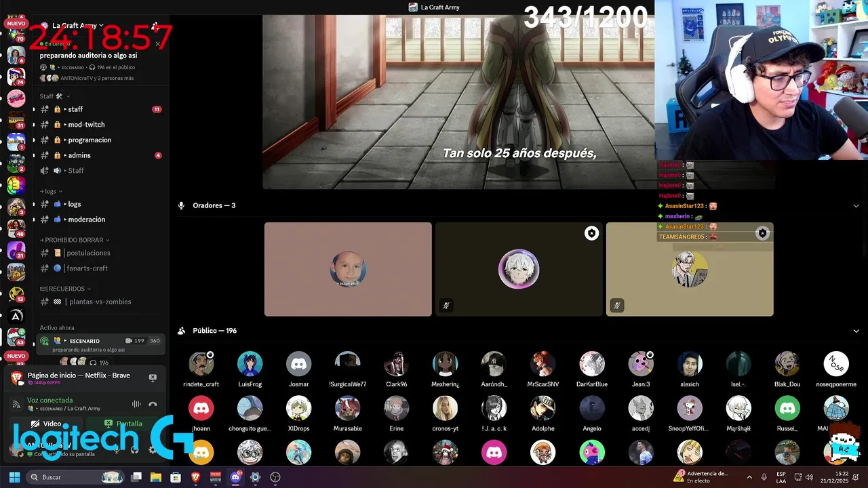Toggle headphones deafen in user panel

point(134,449)
